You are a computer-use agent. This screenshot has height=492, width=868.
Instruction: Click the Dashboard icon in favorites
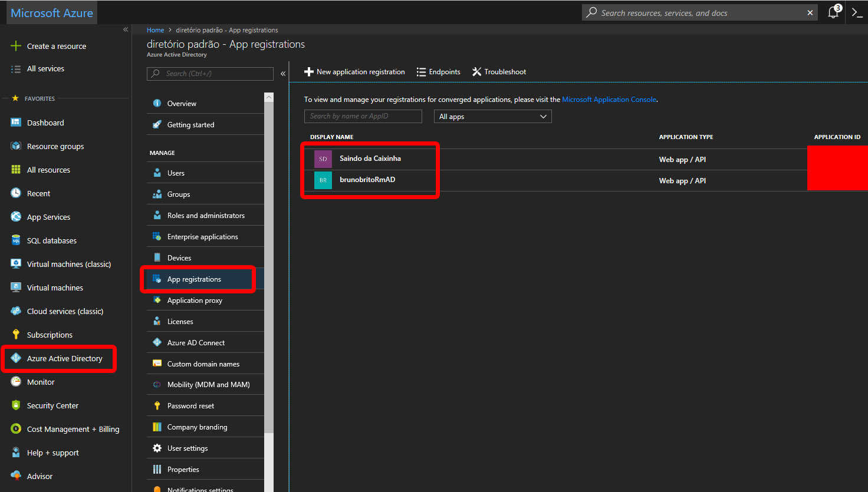(16, 123)
